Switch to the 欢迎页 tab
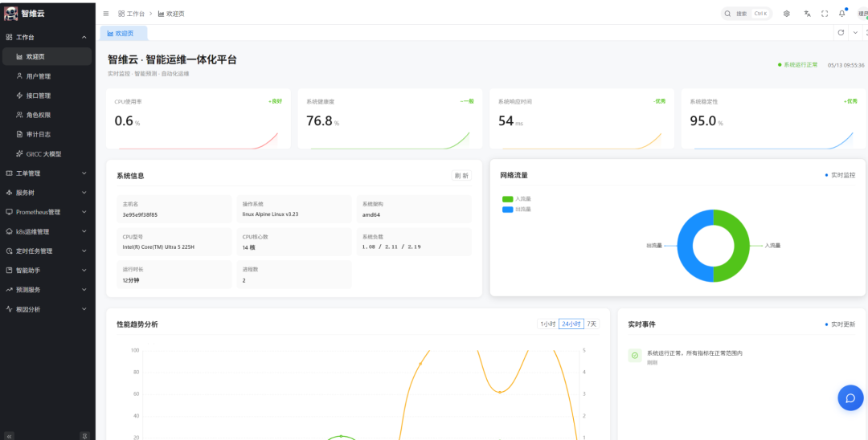 click(x=124, y=33)
